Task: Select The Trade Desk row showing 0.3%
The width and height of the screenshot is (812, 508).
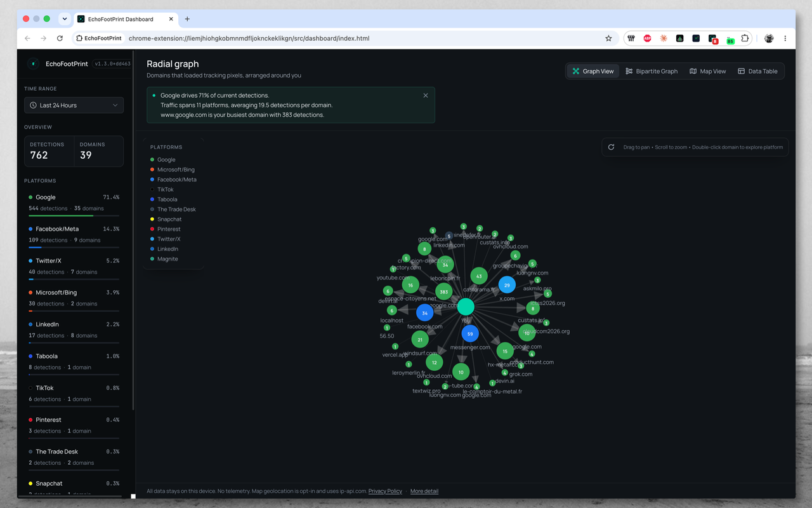Action: [x=74, y=457]
